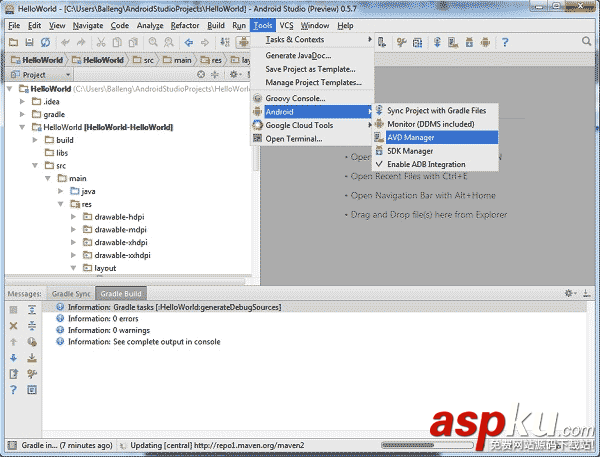Viewport: 600px width, 457px height.
Task: Select the drawable-mdpi folder row
Action: pos(114,230)
